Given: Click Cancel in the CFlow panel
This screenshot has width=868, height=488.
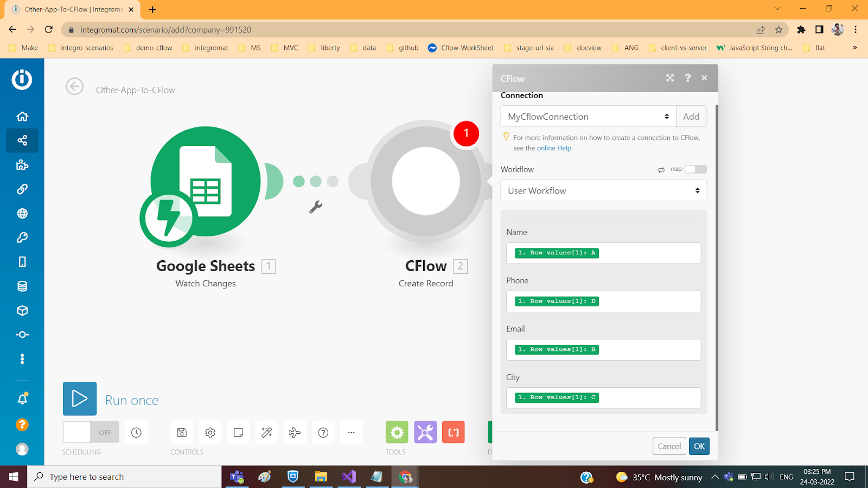Looking at the screenshot, I should pyautogui.click(x=669, y=446).
